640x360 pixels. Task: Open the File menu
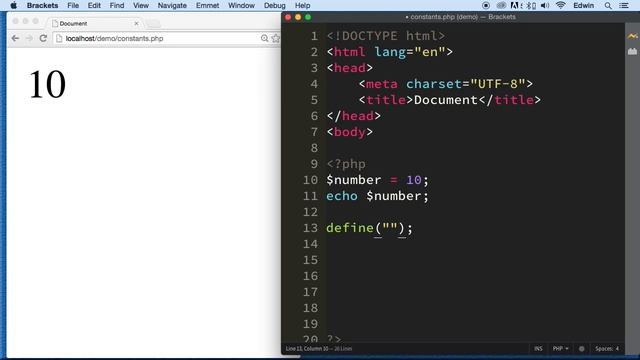coord(73,6)
